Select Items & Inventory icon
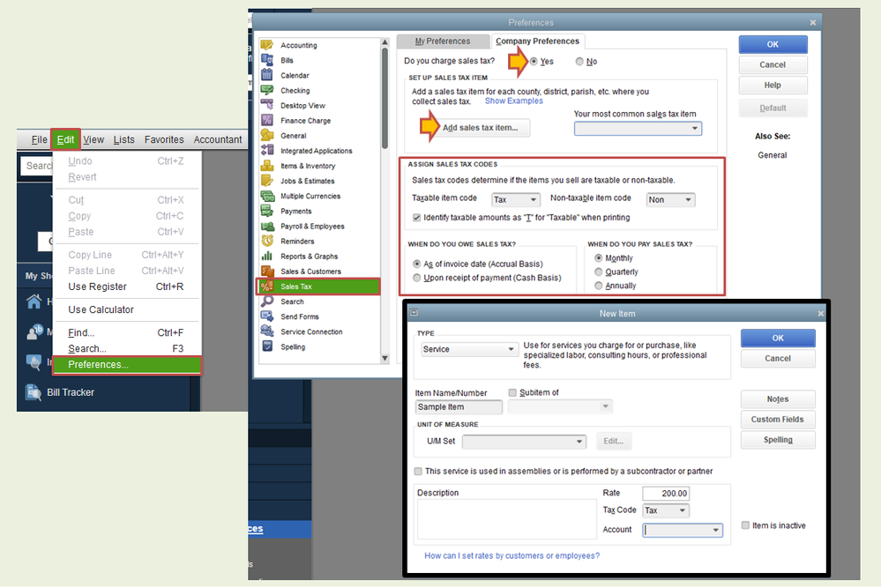The height and width of the screenshot is (588, 881). pos(267,166)
